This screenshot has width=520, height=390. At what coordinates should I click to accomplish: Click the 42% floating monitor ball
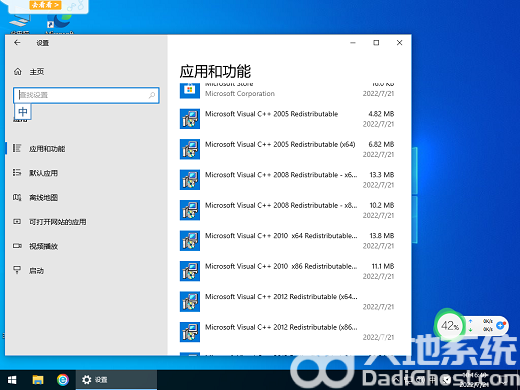click(449, 326)
